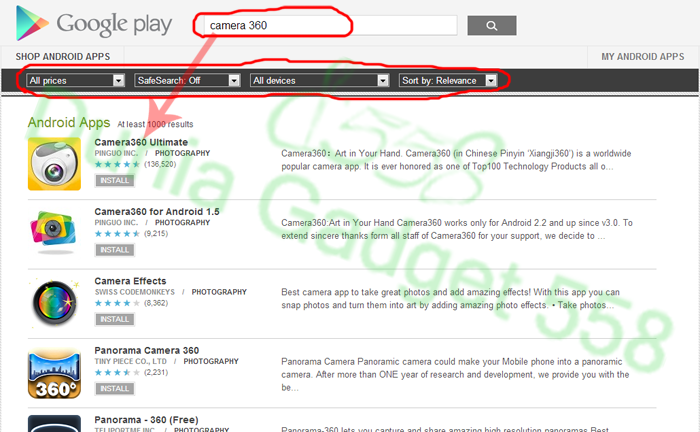Open the SafeSearch: Off dropdown

[188, 80]
